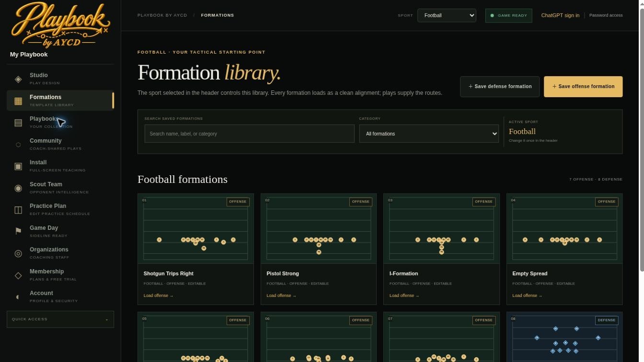Open the Pistol Strong formation diagram
Screen dimensions: 644x362
(x=319, y=229)
